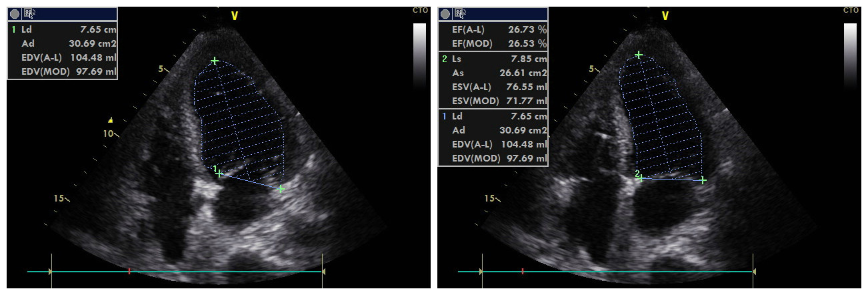
Task: Click the round record icon in left measurement panel
Action: point(15,13)
